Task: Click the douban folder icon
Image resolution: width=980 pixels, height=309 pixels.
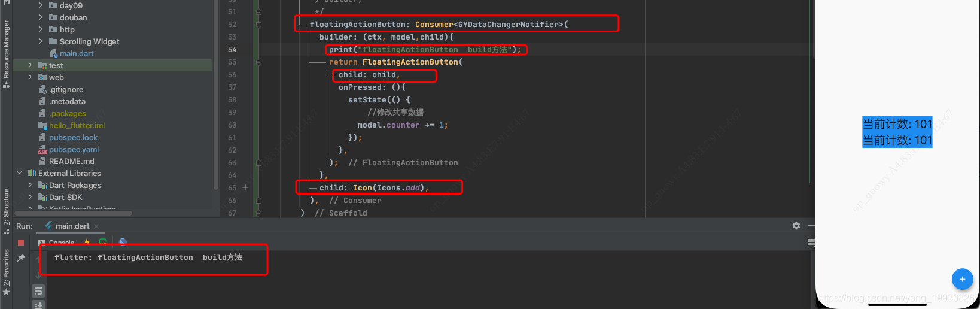Action: [x=53, y=17]
